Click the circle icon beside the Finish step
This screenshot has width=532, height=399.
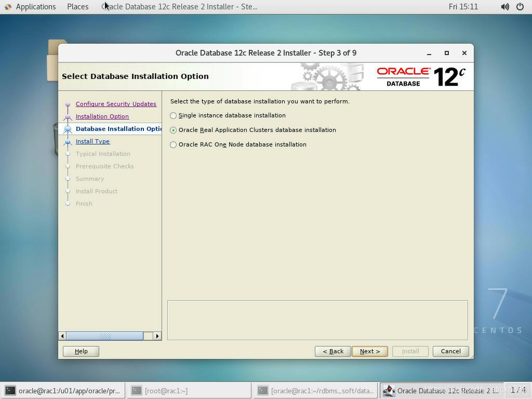(x=68, y=204)
